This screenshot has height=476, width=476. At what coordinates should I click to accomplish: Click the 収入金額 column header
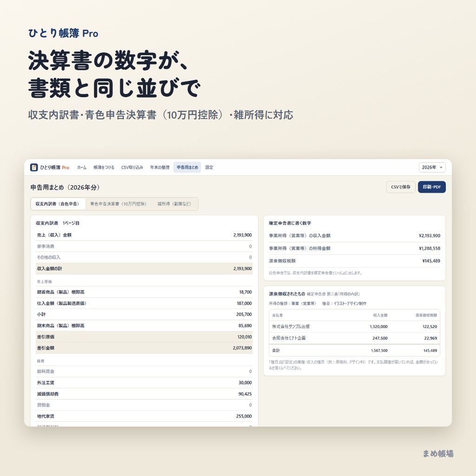pyautogui.click(x=380, y=315)
